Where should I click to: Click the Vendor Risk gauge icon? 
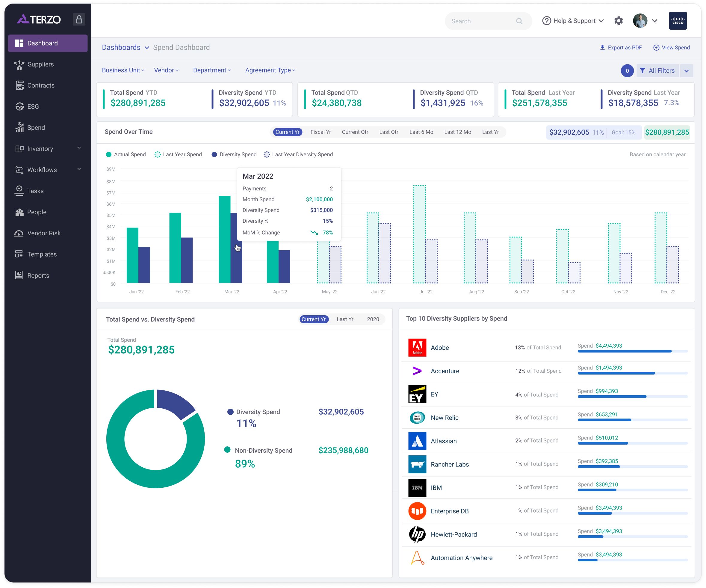click(x=19, y=233)
